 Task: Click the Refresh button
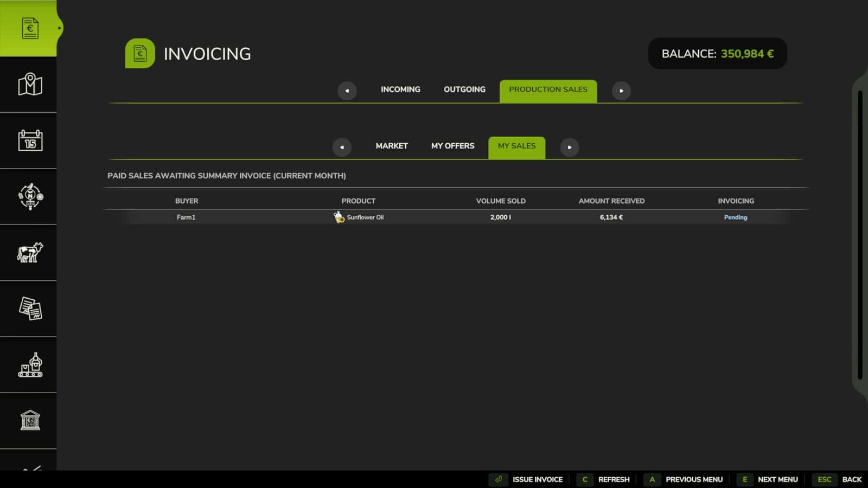point(614,479)
